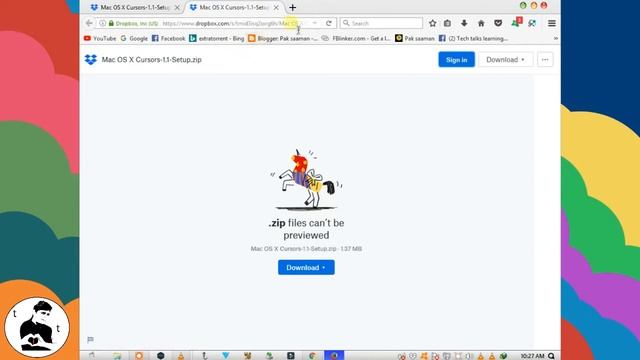Open the address bar history dropdown

pos(315,23)
